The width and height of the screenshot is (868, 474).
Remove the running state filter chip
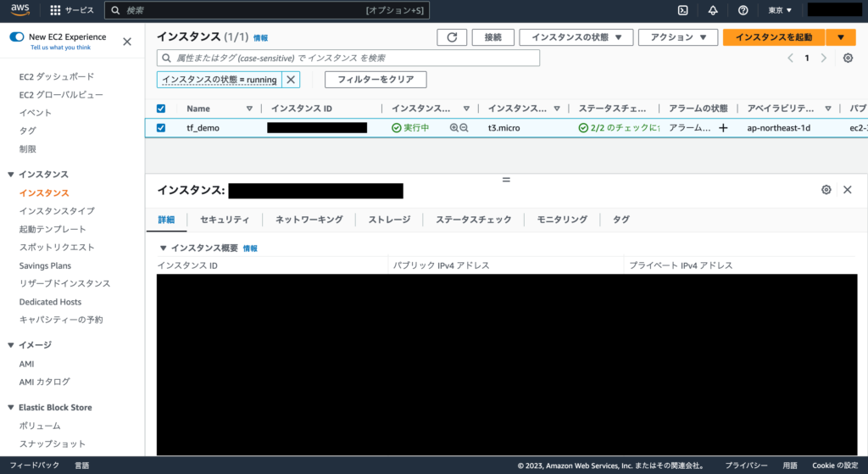tap(291, 79)
